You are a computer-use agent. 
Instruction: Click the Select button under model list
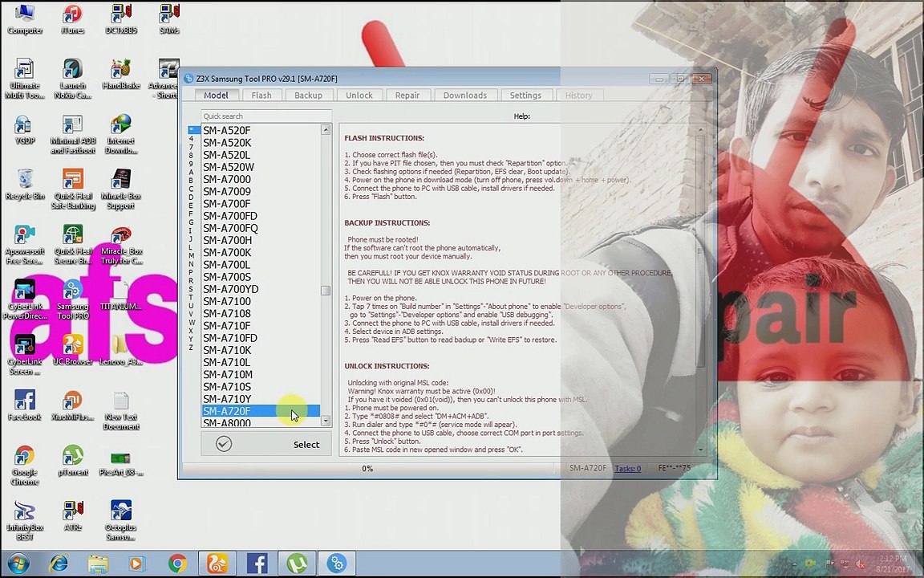(266, 444)
